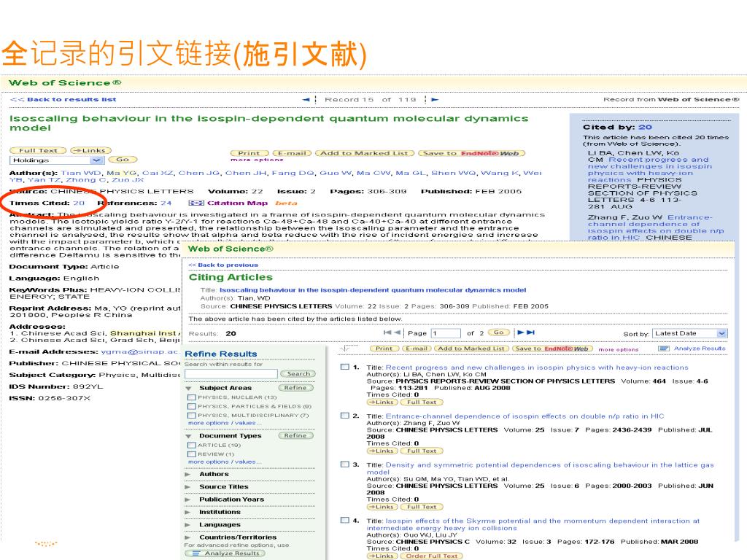The width and height of the screenshot is (747, 560).
Task: Open title link Recent progress and new challenges
Action: click(537, 367)
